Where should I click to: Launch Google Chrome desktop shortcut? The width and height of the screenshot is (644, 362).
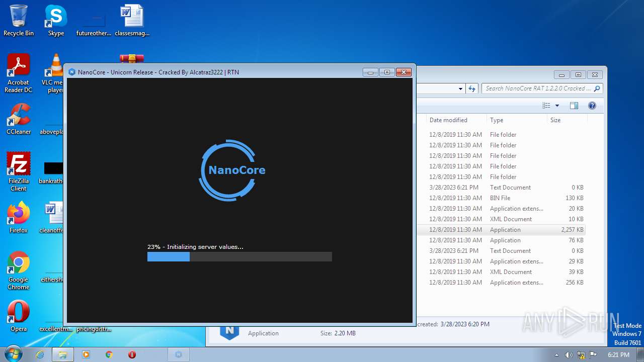click(x=19, y=270)
